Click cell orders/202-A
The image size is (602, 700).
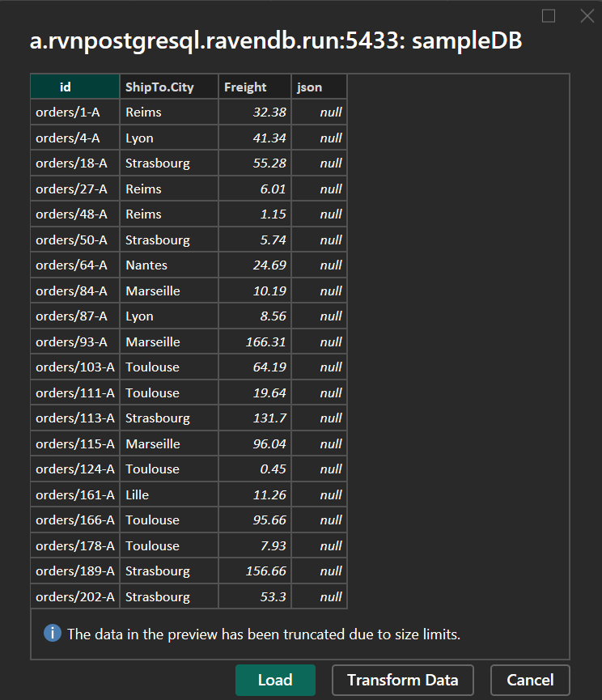coord(75,596)
